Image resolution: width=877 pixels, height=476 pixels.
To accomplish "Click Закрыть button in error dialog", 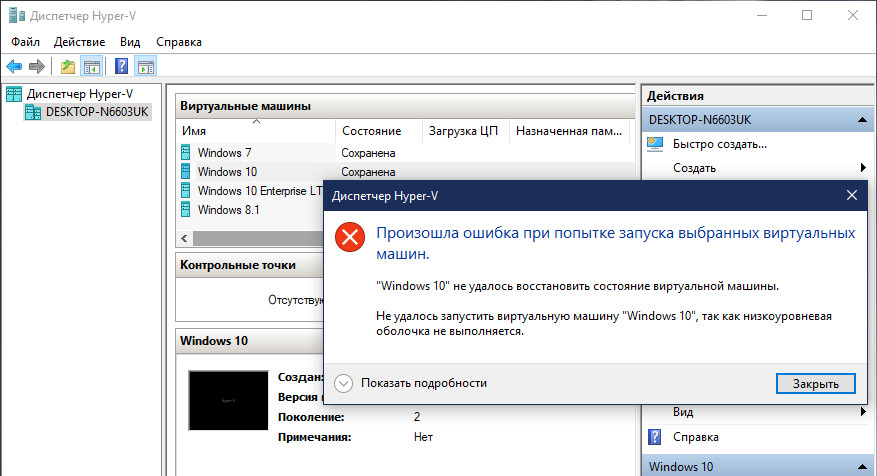I will pyautogui.click(x=815, y=384).
